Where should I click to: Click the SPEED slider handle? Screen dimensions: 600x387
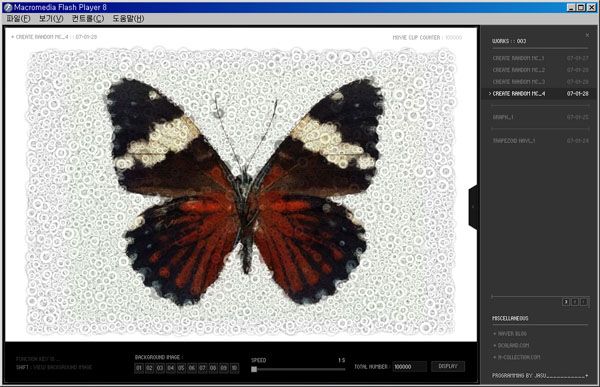(254, 369)
